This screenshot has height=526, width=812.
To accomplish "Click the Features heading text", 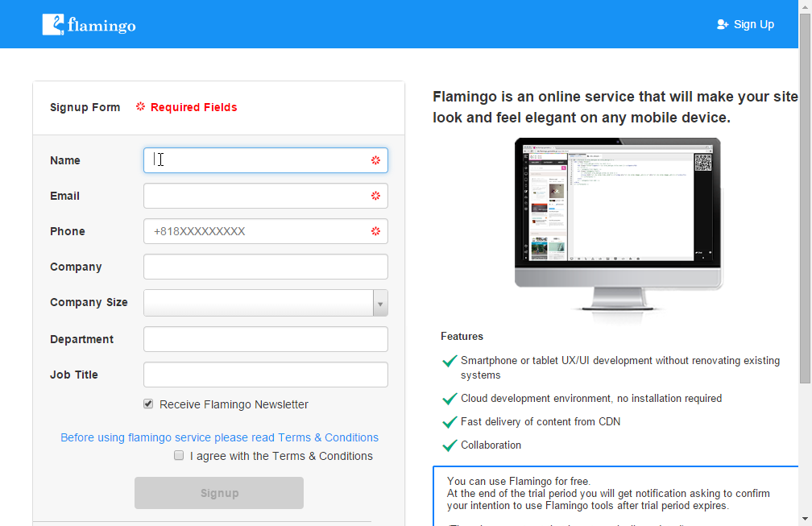I will click(x=462, y=337).
